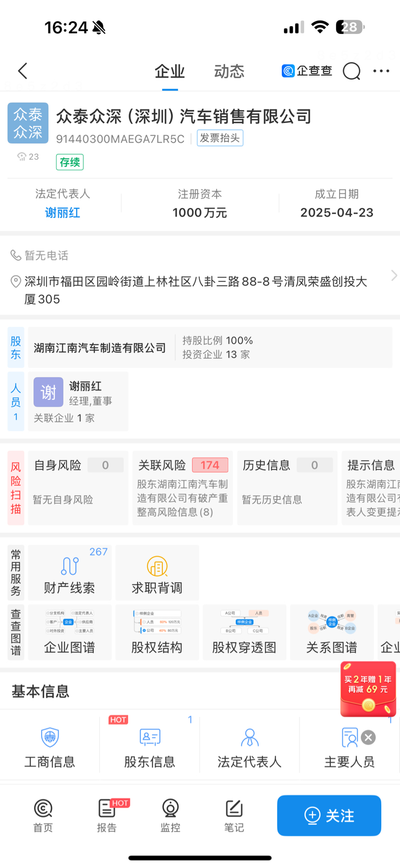The height and width of the screenshot is (868, 400).
Task: Tap the 发票抬头 button
Action: click(x=220, y=138)
